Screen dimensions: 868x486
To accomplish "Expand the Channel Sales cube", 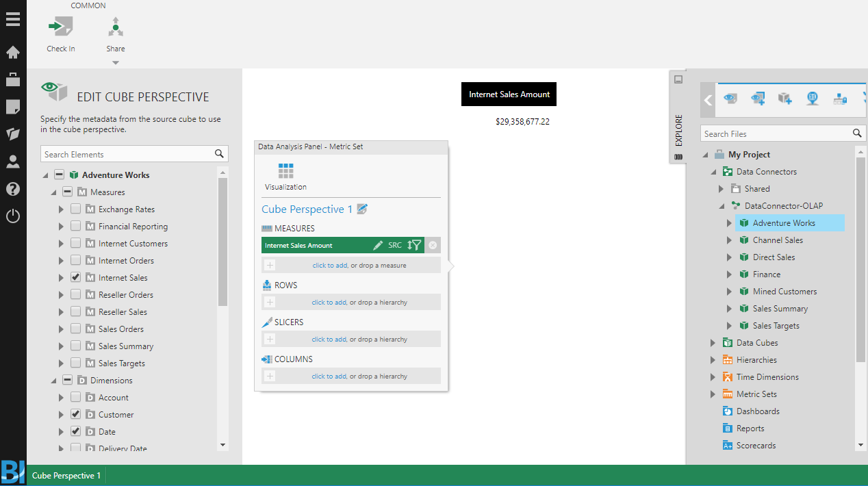I will point(729,240).
